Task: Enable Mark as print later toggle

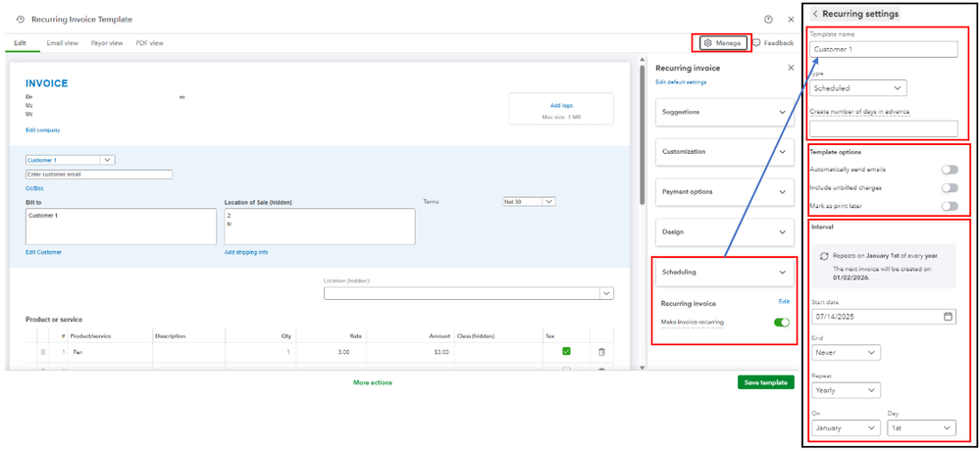Action: click(950, 205)
